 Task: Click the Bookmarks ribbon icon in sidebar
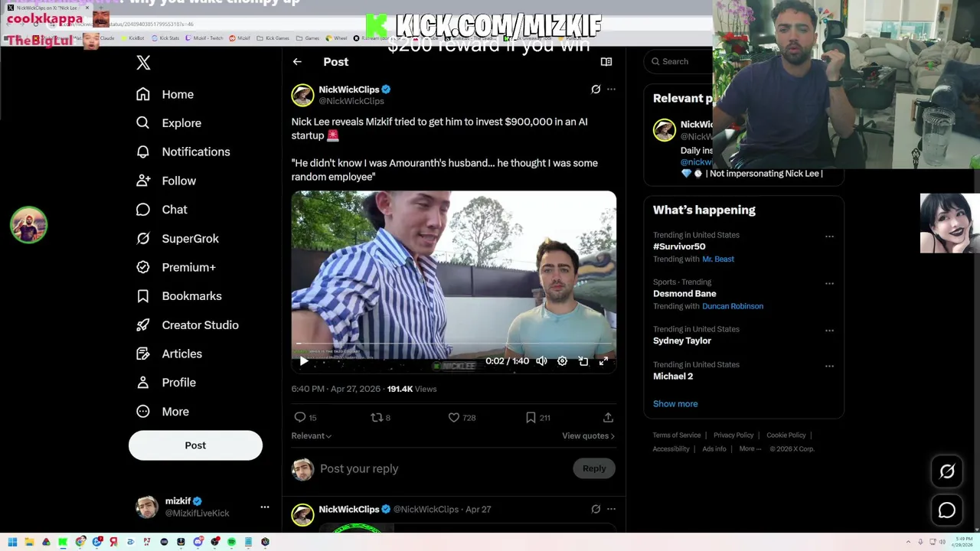(143, 296)
